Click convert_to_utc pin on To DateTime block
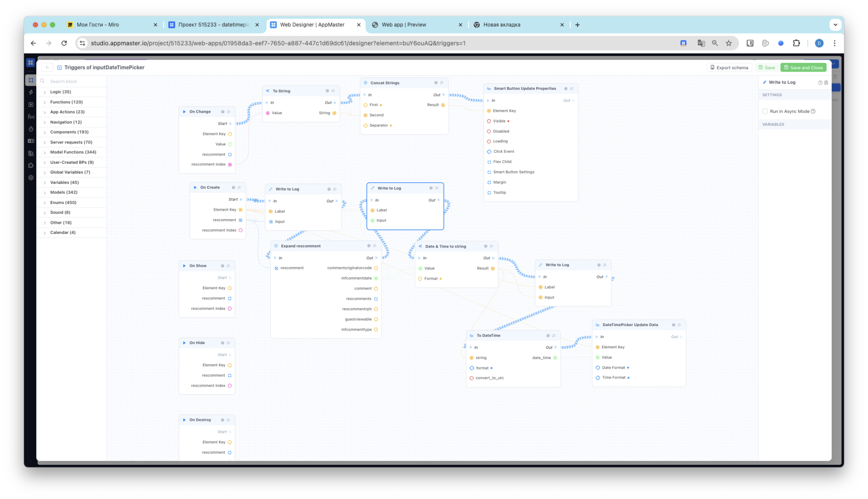 472,378
